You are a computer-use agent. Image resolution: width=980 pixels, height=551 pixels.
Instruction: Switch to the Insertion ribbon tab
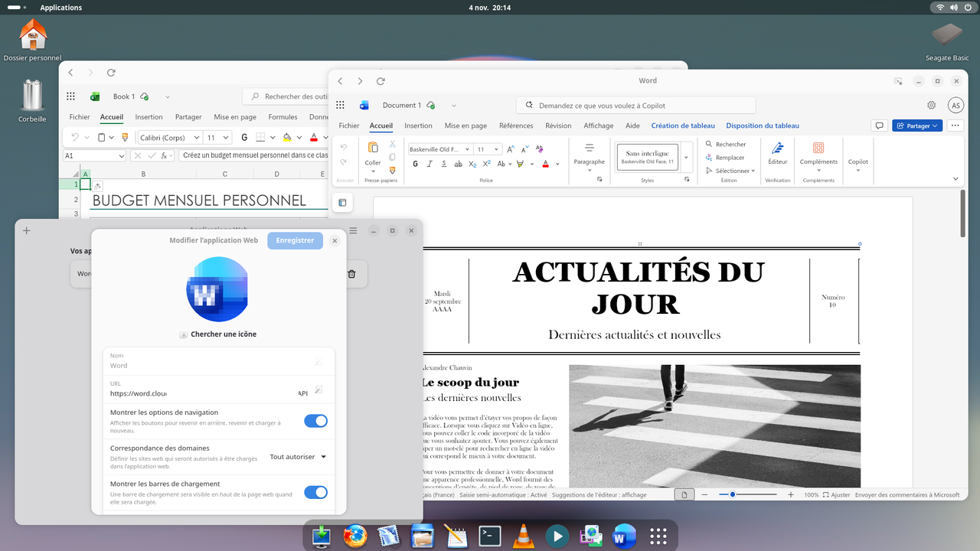(418, 126)
